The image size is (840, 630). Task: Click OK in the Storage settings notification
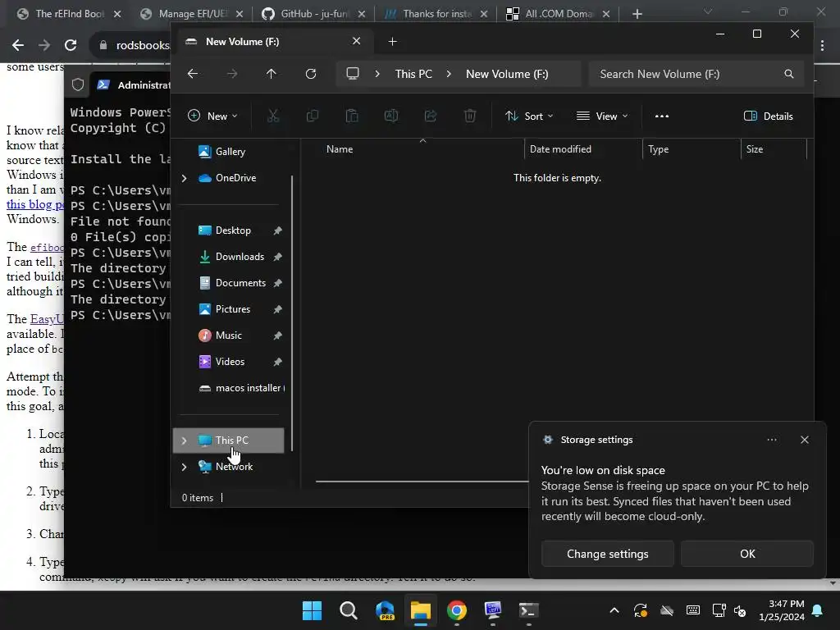(x=747, y=554)
